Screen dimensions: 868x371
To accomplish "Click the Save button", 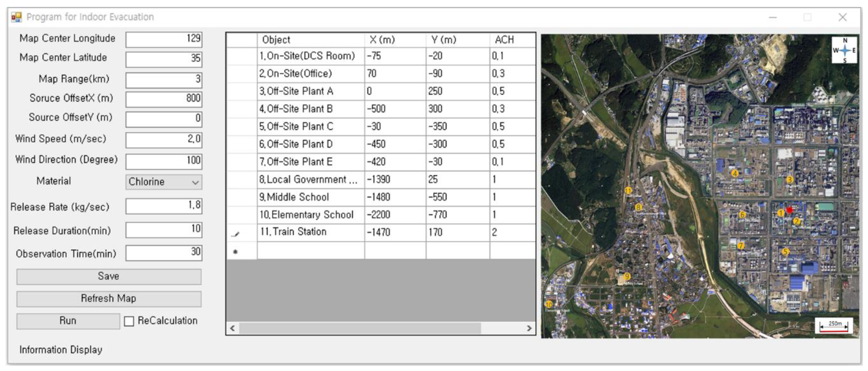I will click(x=109, y=277).
